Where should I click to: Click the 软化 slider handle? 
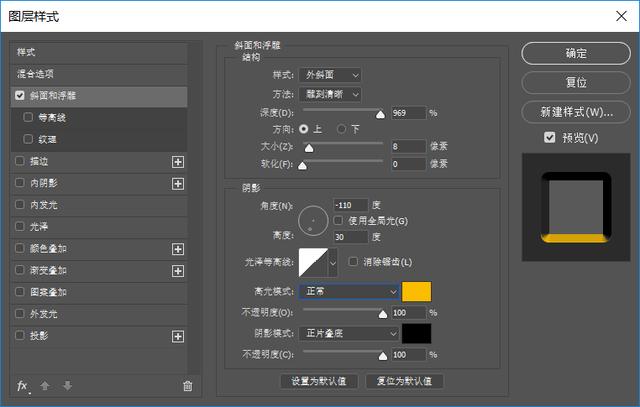click(x=302, y=166)
